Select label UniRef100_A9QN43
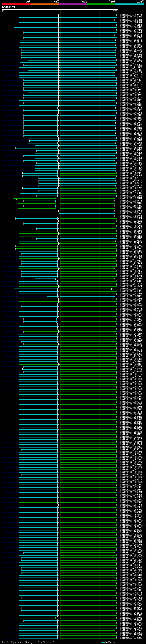This screenshot has width=146, height=644. click(x=131, y=216)
